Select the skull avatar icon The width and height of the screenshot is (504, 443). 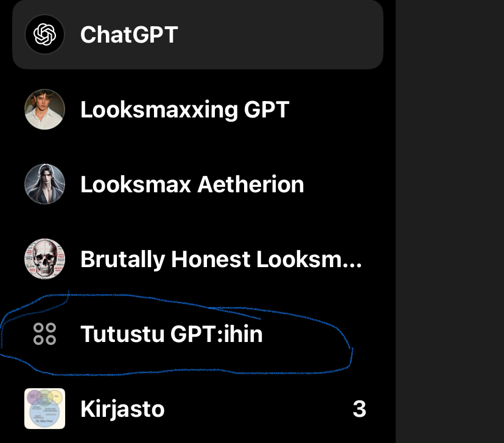pyautogui.click(x=44, y=259)
